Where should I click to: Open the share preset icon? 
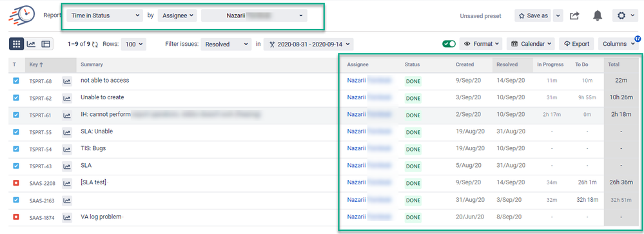[x=574, y=15]
